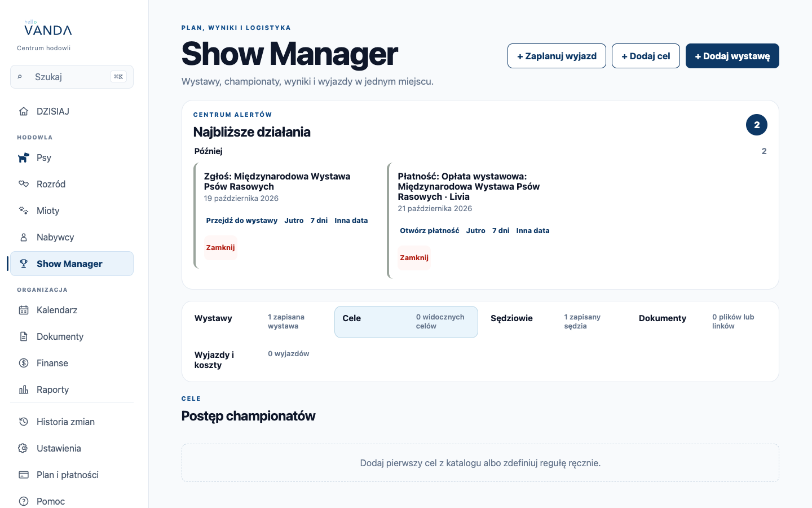The width and height of the screenshot is (812, 508).
Task: Switch to the Sędziowie tab
Action: coord(554,322)
